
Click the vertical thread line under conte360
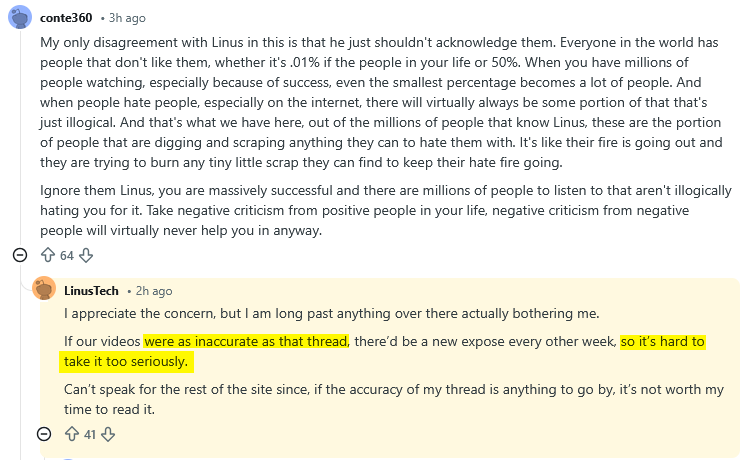(x=20, y=137)
